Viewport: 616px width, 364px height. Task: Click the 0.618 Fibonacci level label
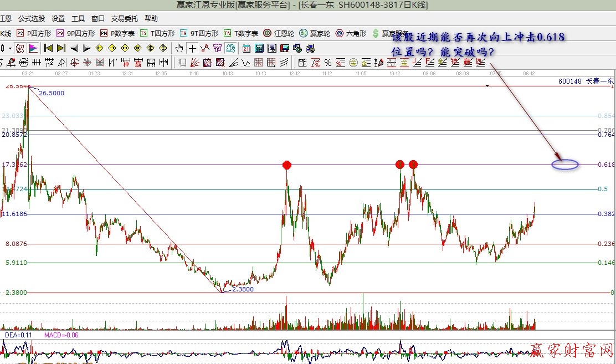pos(606,165)
